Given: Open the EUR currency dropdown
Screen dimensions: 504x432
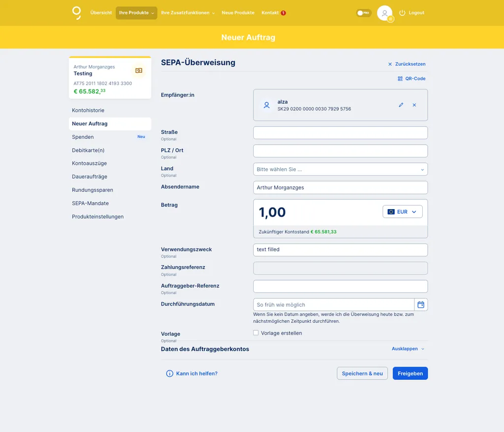Looking at the screenshot, I should (403, 212).
